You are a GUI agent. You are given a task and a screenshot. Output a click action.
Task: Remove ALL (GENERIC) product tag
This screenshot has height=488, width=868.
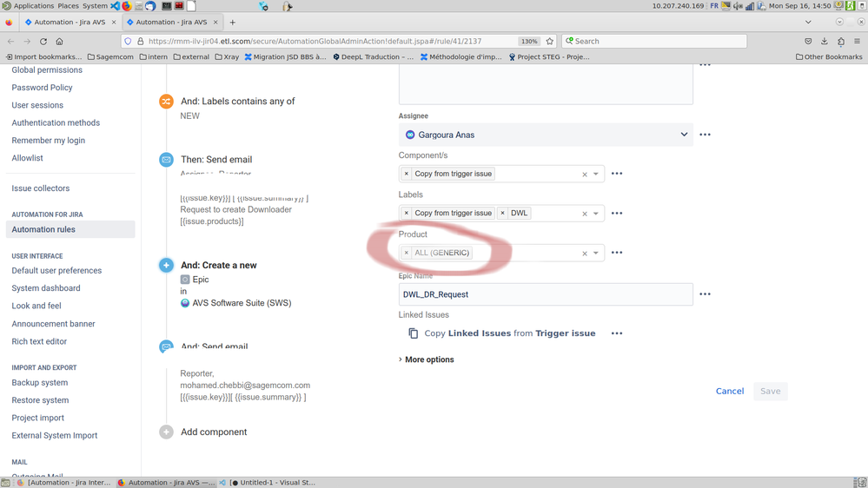point(407,253)
